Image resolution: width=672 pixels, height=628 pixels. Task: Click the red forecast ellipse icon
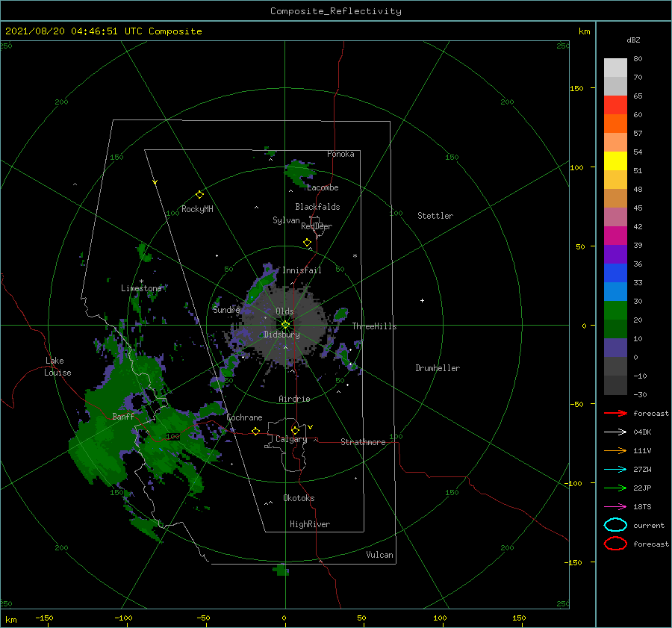click(x=615, y=544)
